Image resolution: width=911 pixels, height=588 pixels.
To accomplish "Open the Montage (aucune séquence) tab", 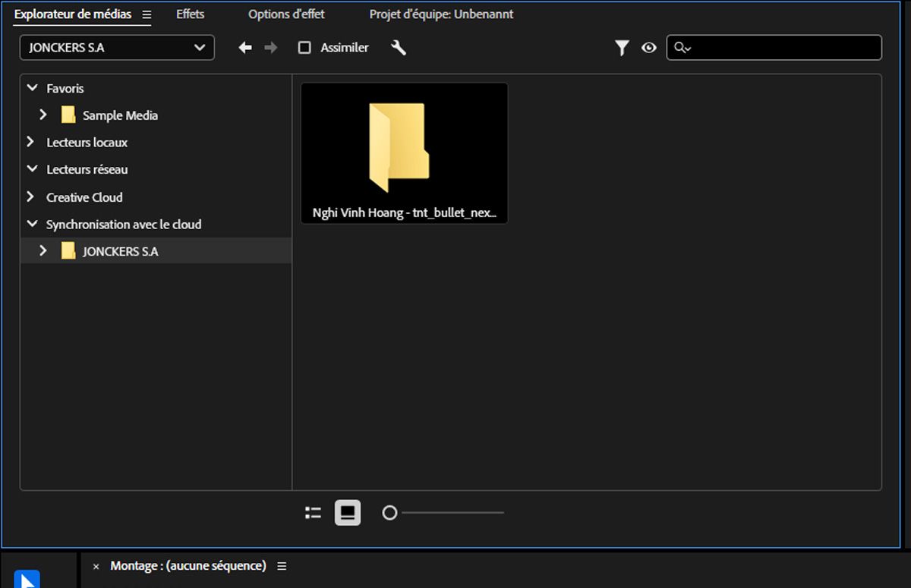I will tap(188, 566).
